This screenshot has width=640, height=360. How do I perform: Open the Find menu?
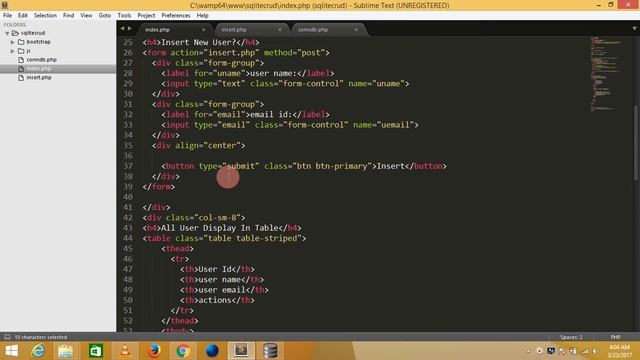(x=68, y=15)
